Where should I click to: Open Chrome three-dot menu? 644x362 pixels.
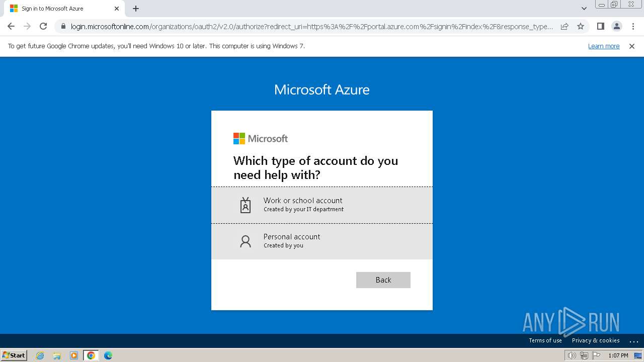click(633, 26)
